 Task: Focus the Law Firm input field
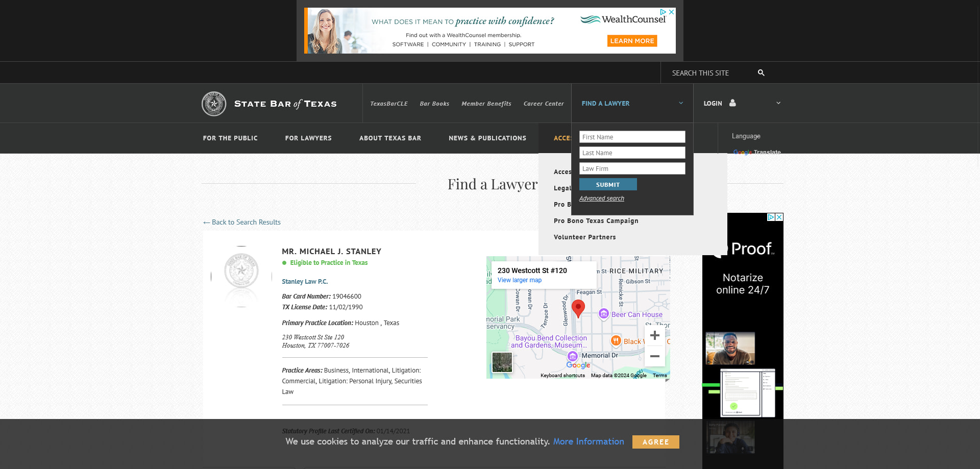click(x=632, y=168)
